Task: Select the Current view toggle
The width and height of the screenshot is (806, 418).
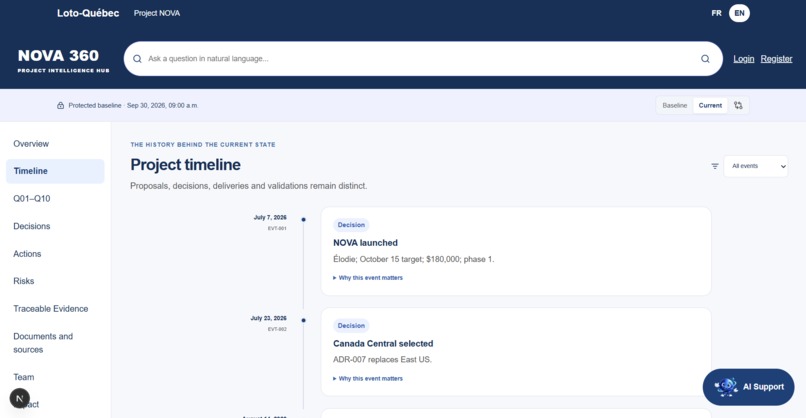Action: (710, 105)
